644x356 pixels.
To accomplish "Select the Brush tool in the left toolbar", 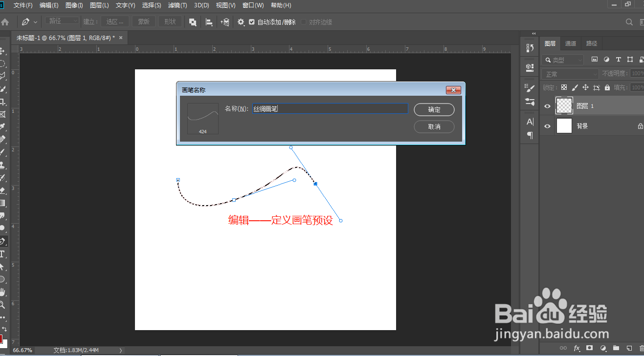I will [x=2, y=152].
